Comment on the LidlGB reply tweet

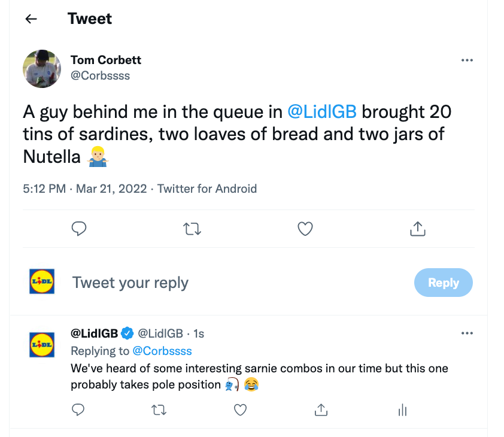point(78,410)
